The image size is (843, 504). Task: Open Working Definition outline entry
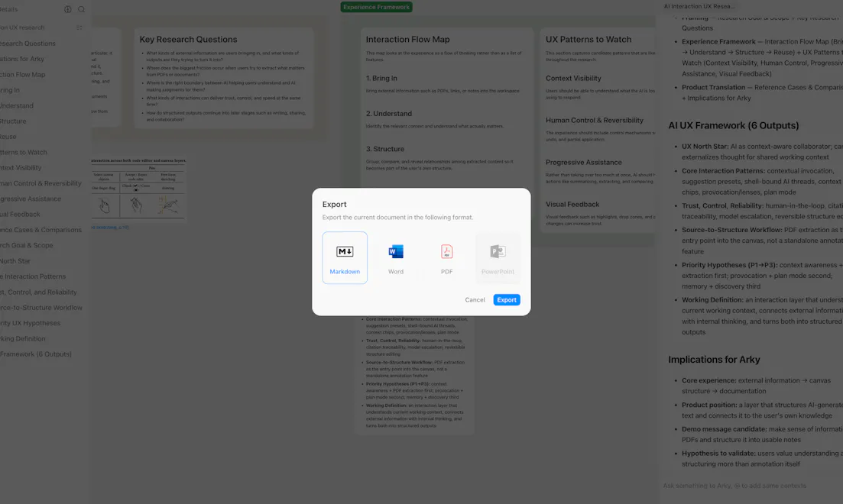tap(23, 338)
